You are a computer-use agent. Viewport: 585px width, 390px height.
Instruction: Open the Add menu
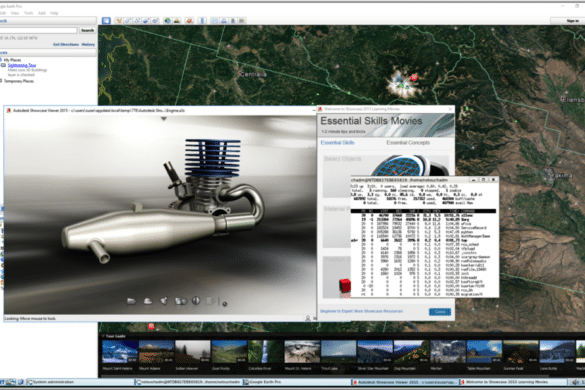41,13
